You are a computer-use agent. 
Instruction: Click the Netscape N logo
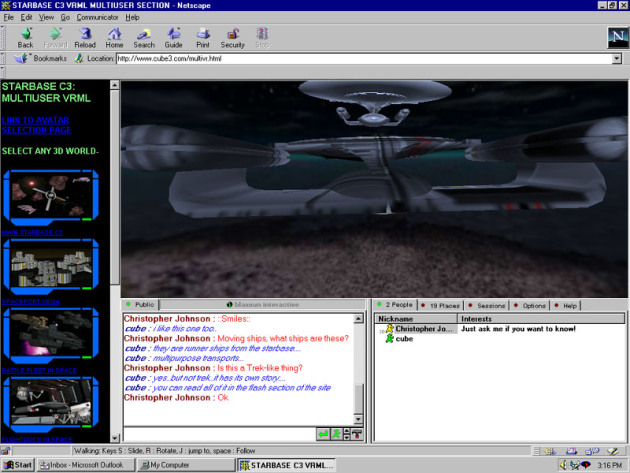618,37
